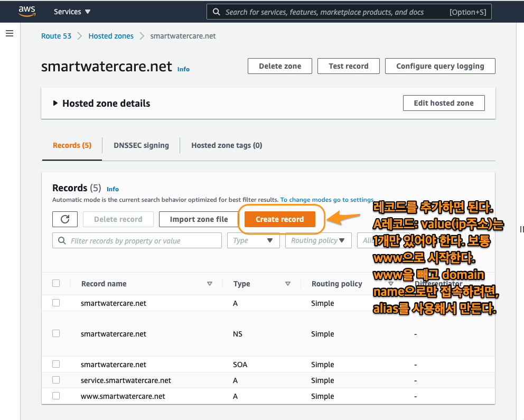524x420 pixels.
Task: Open the Routing policy filter dropdown
Action: point(318,240)
